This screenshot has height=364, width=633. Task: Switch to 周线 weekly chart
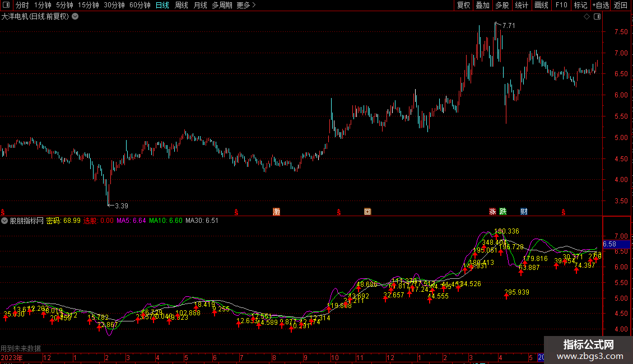[181, 5]
